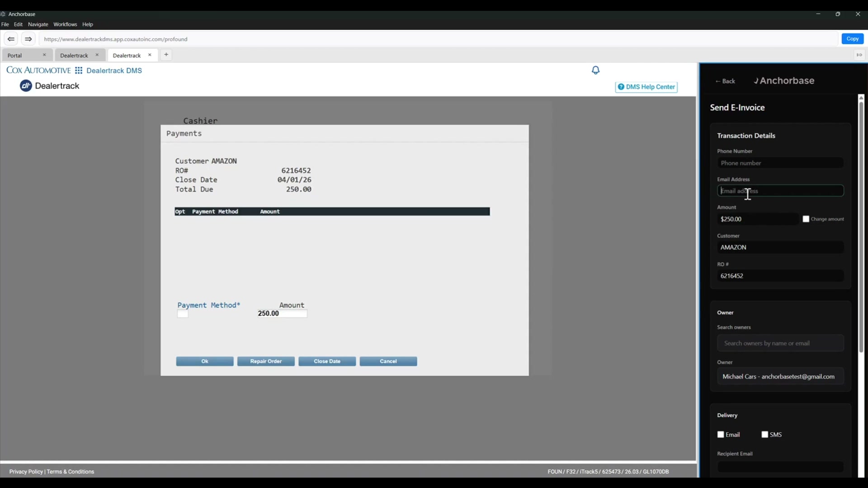Click the Dealertrack DMS link
The image size is (868, 488).
tap(114, 70)
